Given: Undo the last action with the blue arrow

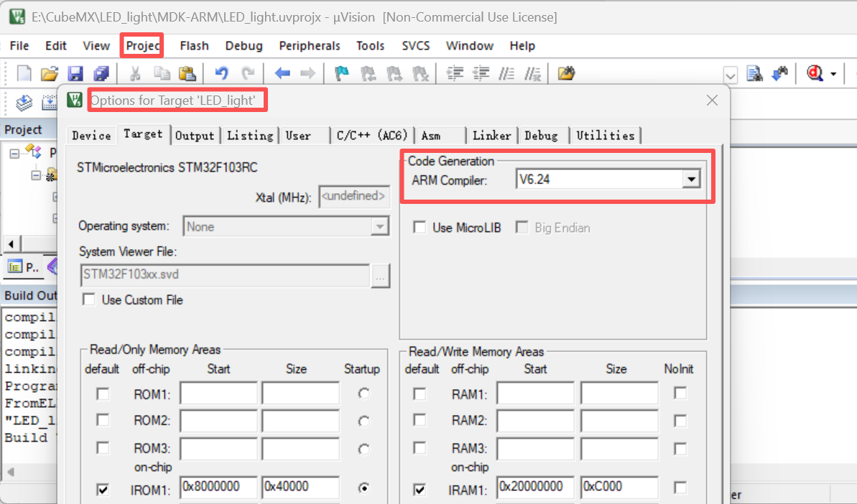Looking at the screenshot, I should click(x=221, y=73).
